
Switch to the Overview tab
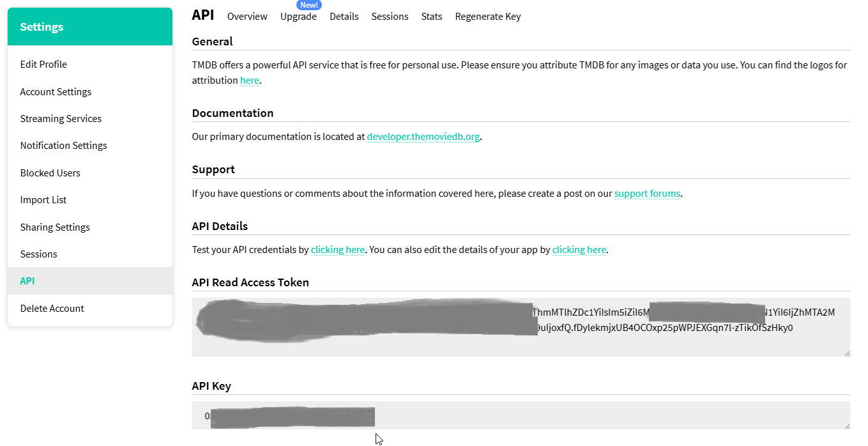[x=247, y=17]
